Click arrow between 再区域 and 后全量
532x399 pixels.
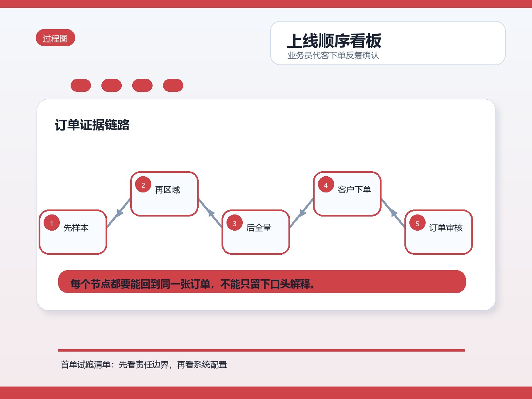(x=210, y=213)
